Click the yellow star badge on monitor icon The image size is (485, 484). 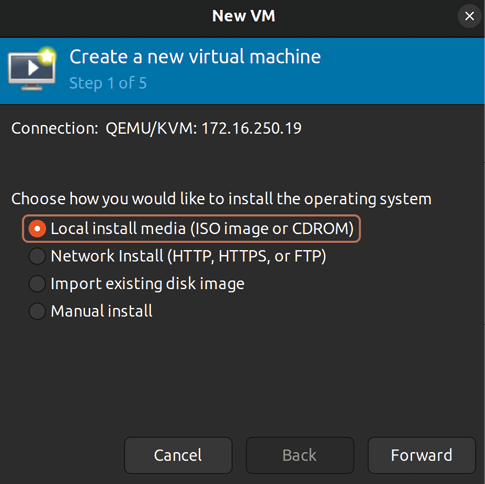[47, 56]
